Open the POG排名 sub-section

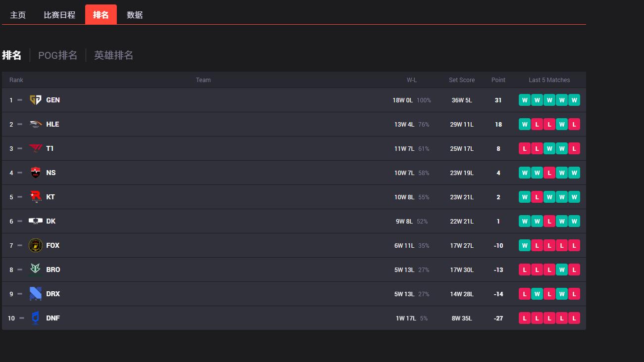click(58, 55)
